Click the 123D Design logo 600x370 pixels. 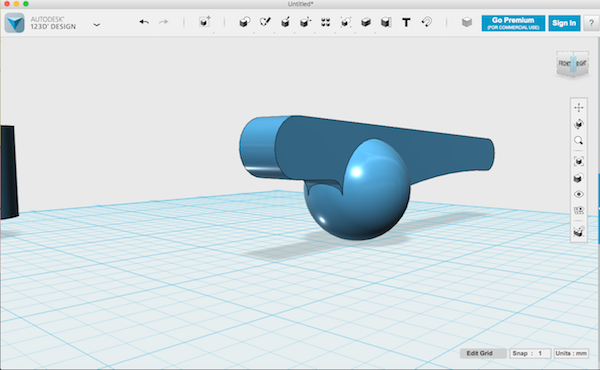click(x=15, y=23)
